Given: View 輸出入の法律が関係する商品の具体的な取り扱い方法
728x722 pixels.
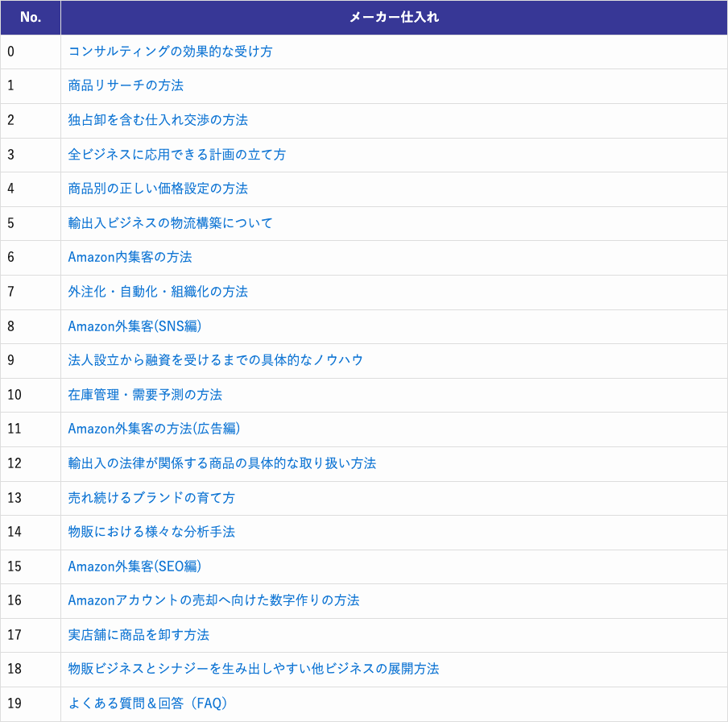Looking at the screenshot, I should click(221, 463).
